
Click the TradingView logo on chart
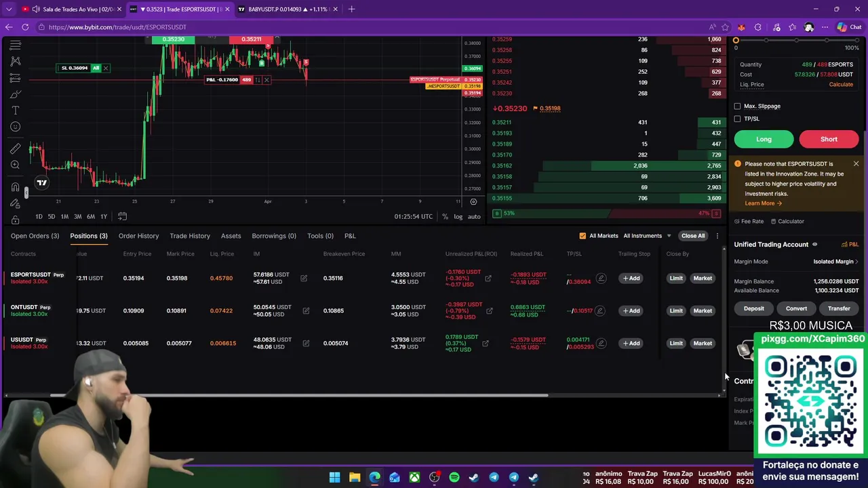[x=41, y=182]
